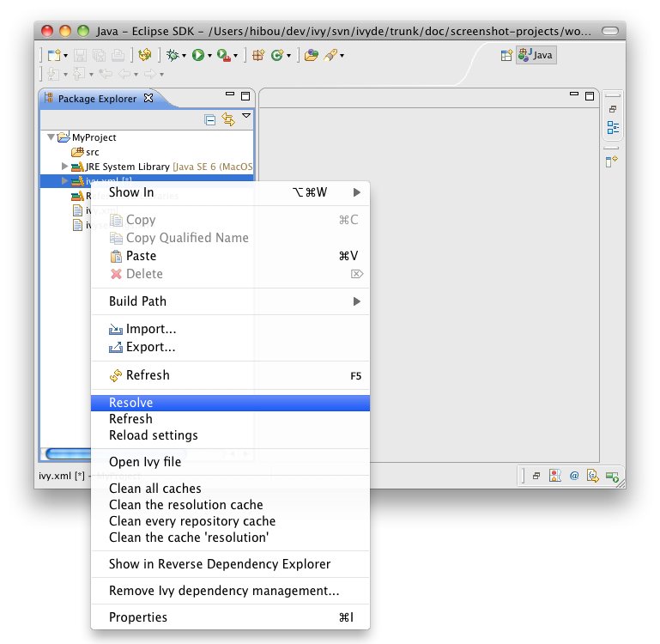Click the Collapse All icon in Package Explorer

tap(210, 120)
